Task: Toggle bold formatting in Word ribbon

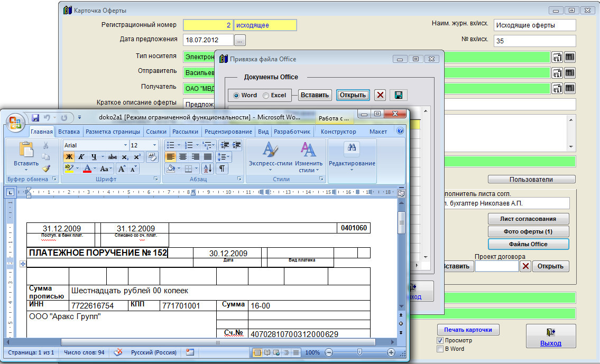Action: (x=69, y=157)
